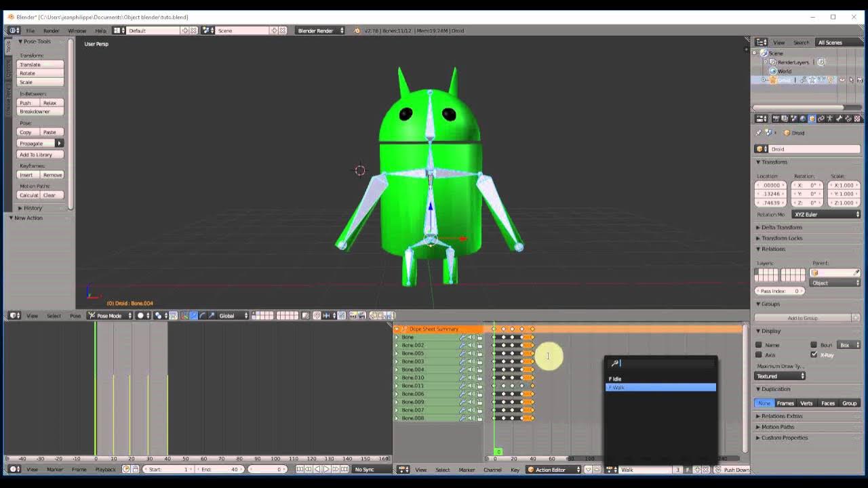This screenshot has height=488, width=868.
Task: Open the Pose Mode dropdown
Action: (x=110, y=315)
